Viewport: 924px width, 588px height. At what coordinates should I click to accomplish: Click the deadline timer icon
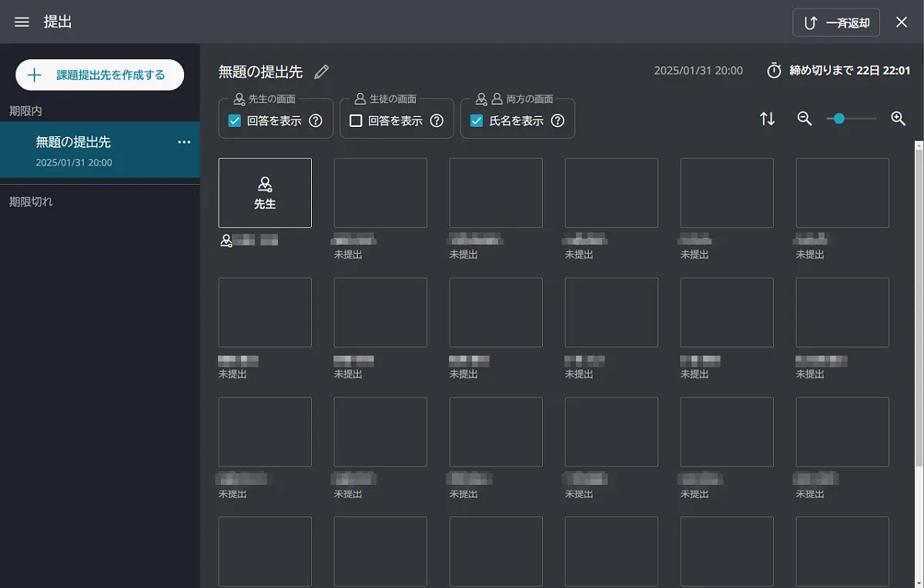[x=773, y=70]
